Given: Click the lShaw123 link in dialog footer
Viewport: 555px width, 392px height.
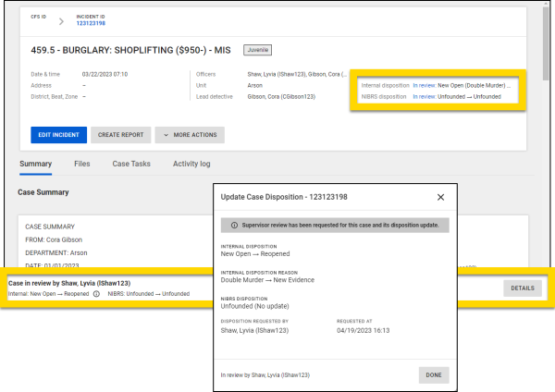Looking at the screenshot, I should pyautogui.click(x=296, y=375).
